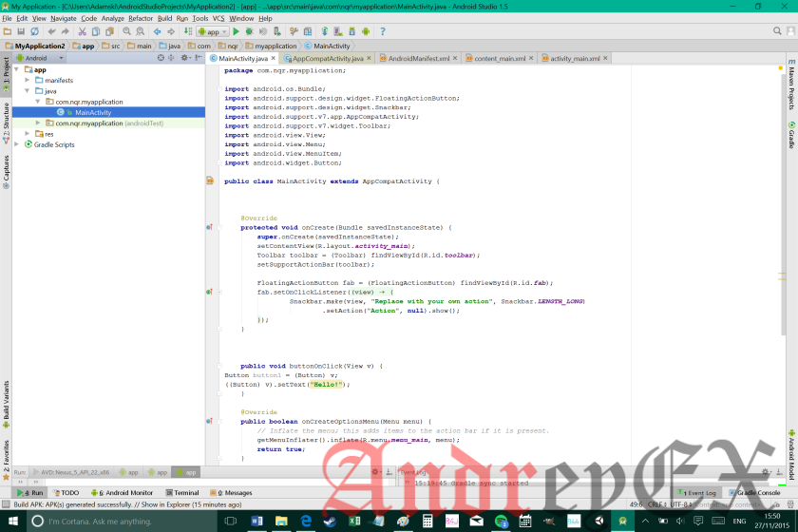
Task: Hide the Project panel with hide icon
Action: coord(199,58)
